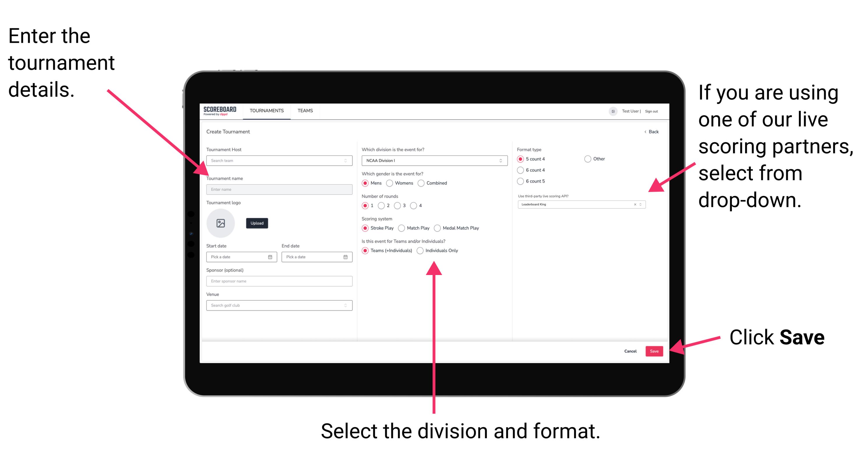Click the tournament logo upload icon
The height and width of the screenshot is (467, 868).
(x=221, y=223)
